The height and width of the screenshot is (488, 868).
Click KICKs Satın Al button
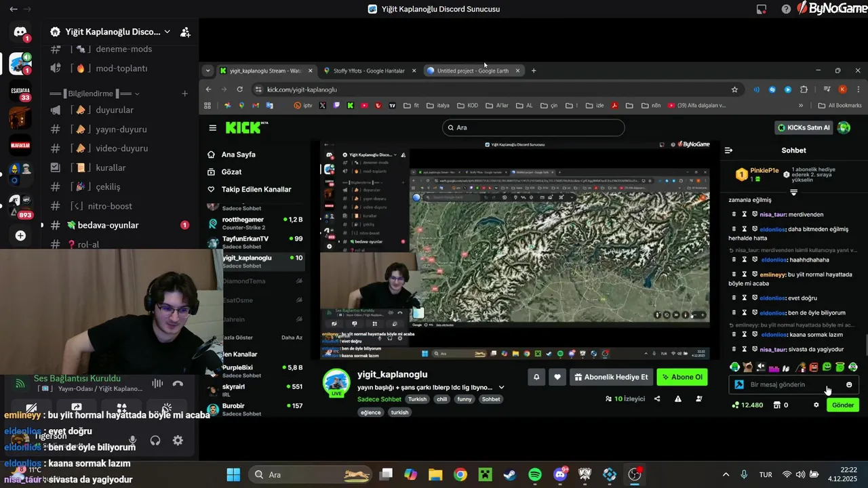(x=804, y=127)
